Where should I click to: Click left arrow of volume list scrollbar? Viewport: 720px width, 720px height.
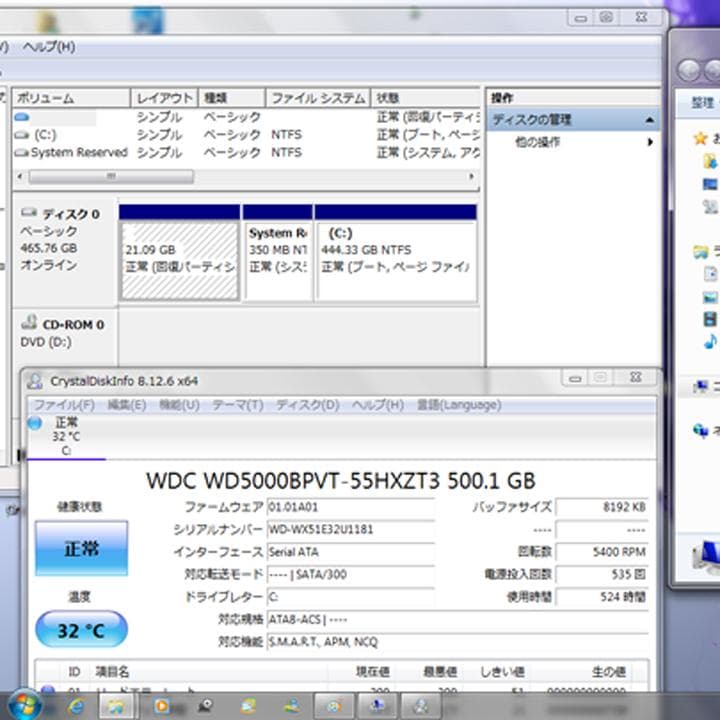[19, 177]
